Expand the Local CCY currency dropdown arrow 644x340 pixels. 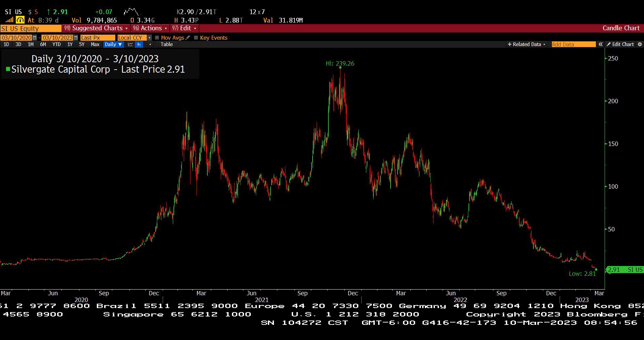[x=150, y=38]
